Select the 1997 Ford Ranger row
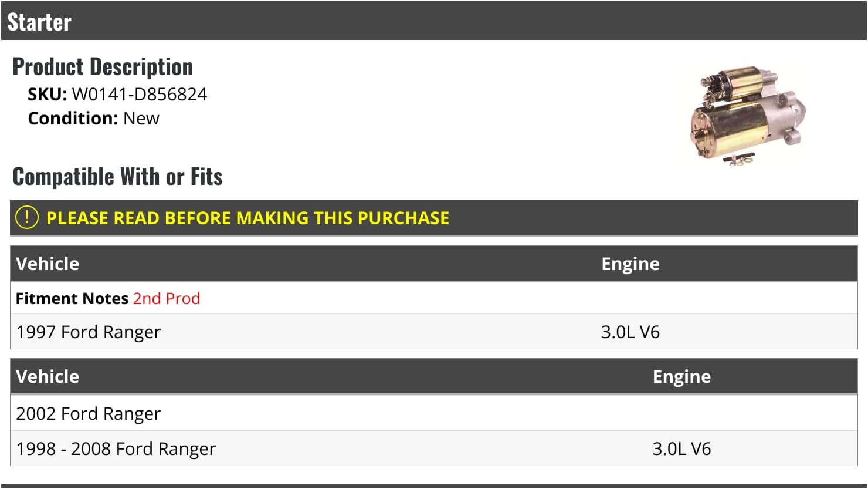Viewport: 868px width, 489px height. 89,332
